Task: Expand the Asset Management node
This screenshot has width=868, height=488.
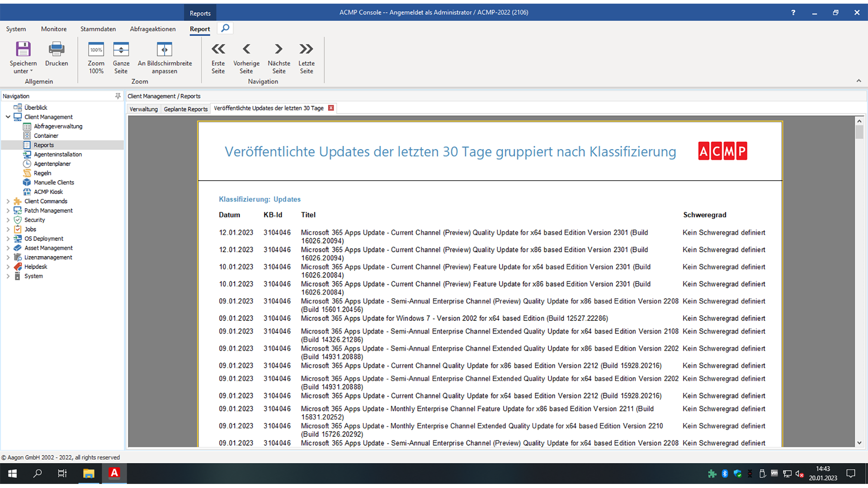Action: [x=8, y=248]
